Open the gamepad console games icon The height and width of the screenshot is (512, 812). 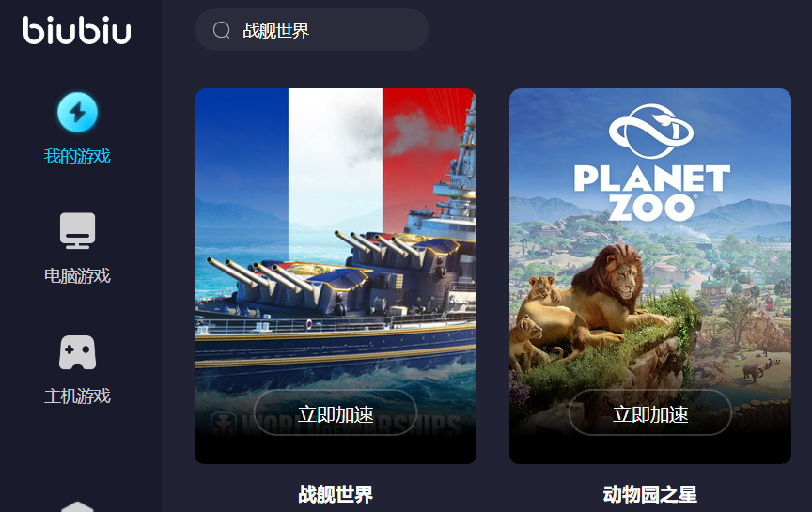tap(77, 352)
